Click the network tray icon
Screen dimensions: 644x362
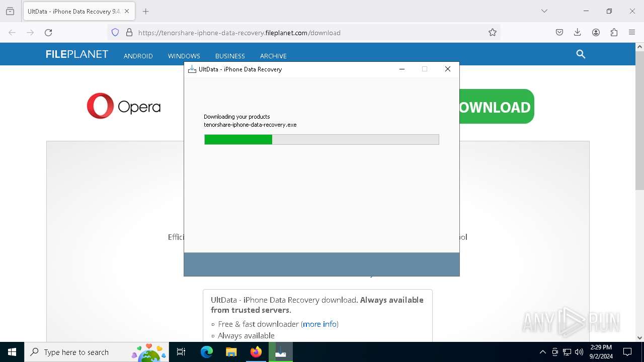[567, 352]
